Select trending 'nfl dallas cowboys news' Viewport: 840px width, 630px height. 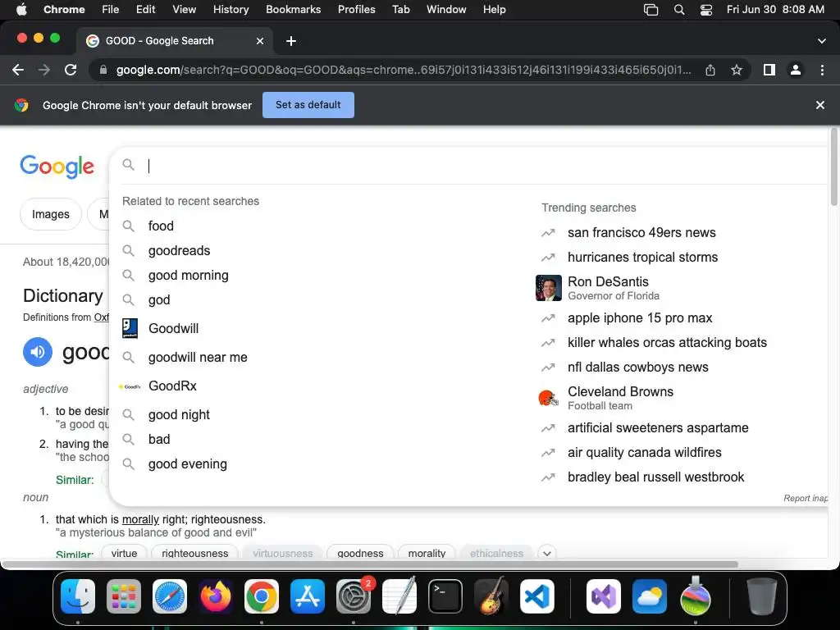637,367
